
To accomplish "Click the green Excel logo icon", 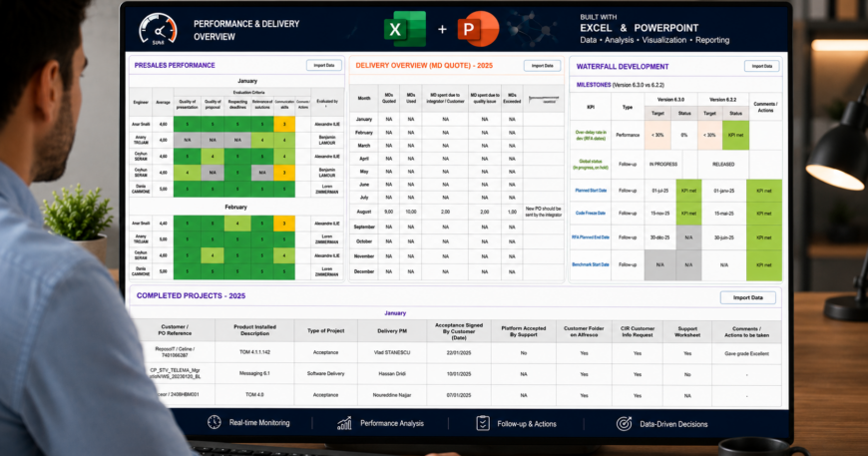I will (x=405, y=29).
